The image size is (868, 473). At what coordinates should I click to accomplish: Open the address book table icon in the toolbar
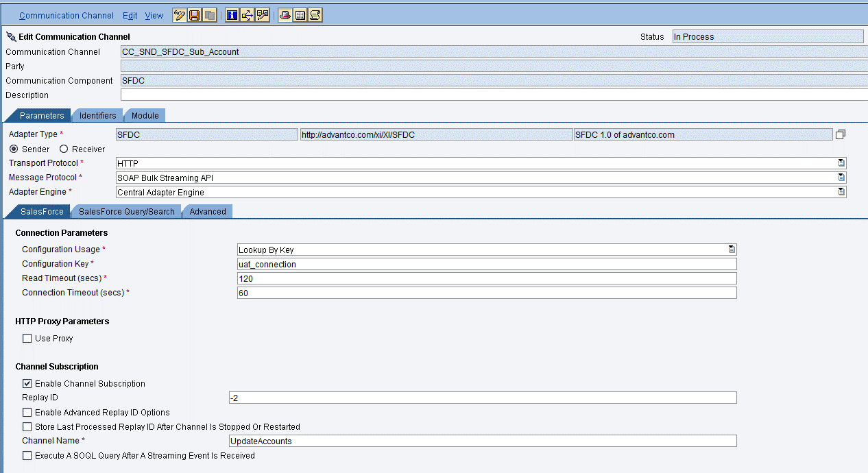[x=299, y=14]
